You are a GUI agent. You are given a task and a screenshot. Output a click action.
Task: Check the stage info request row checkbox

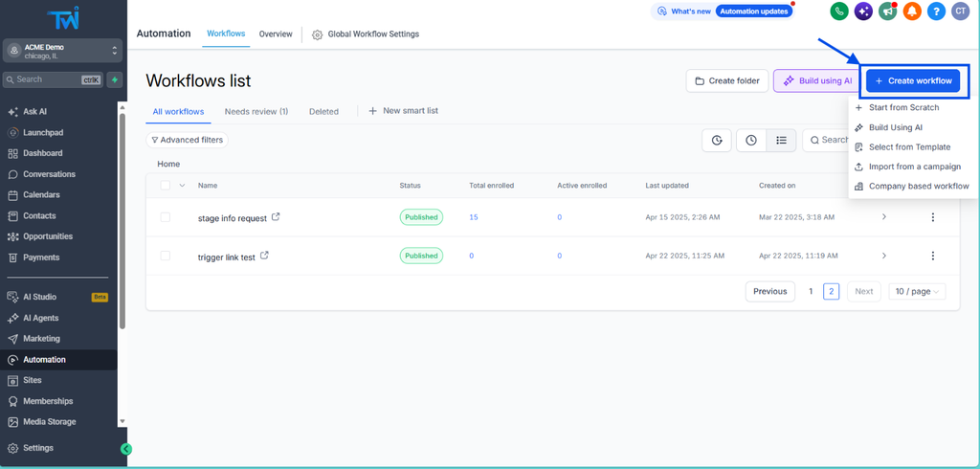(x=165, y=217)
